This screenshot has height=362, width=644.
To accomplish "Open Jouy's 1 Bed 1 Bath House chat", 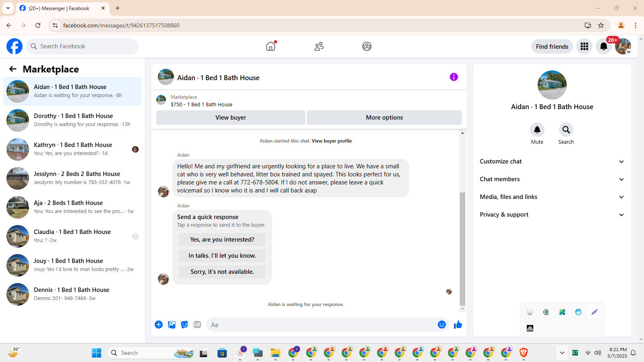I will pos(72,265).
